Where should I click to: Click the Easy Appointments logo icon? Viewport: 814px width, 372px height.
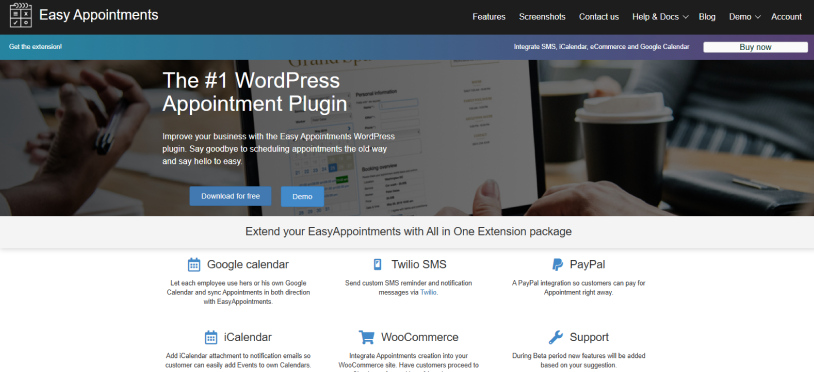click(x=21, y=15)
